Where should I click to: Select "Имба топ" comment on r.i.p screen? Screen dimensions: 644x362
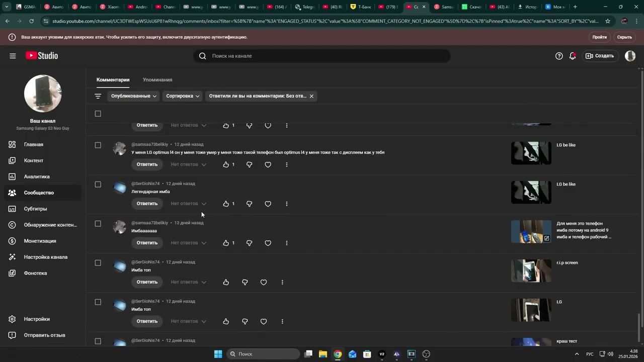click(x=98, y=263)
